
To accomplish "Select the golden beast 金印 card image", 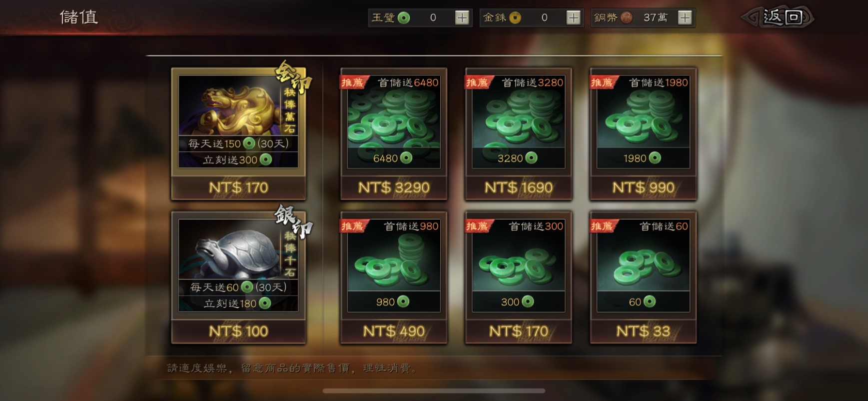I will coord(238,121).
